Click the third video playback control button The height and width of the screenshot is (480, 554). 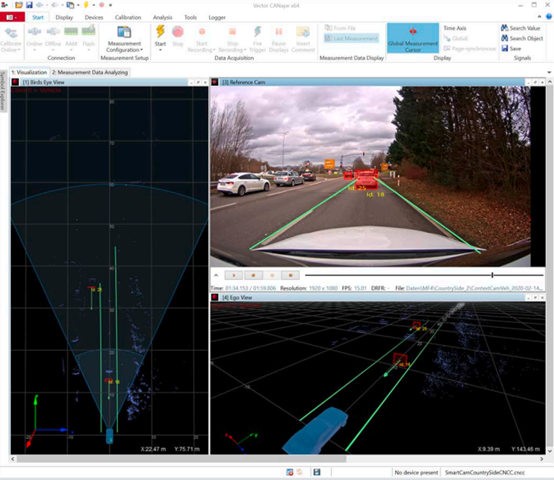pyautogui.click(x=272, y=275)
